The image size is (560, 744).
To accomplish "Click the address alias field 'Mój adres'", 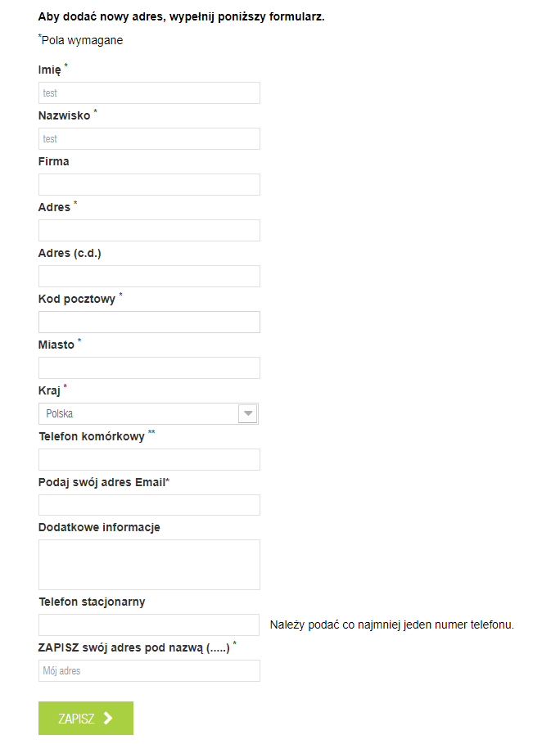I will [149, 671].
